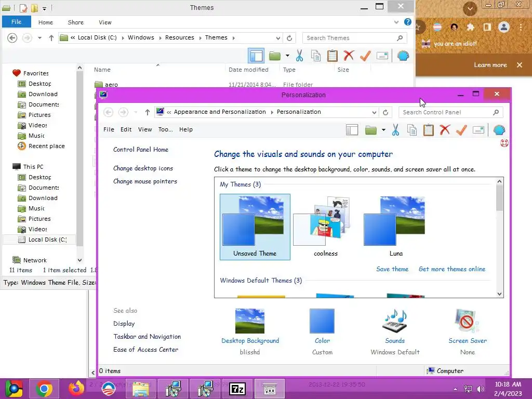532x399 pixels.
Task: Click green folder icon in Themes window toolbar
Action: [274, 56]
